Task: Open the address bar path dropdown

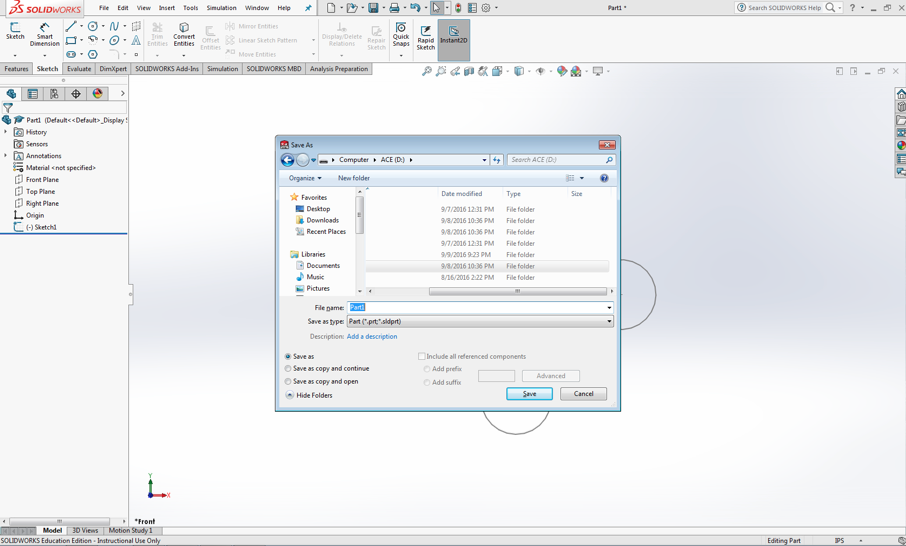Action: 484,160
